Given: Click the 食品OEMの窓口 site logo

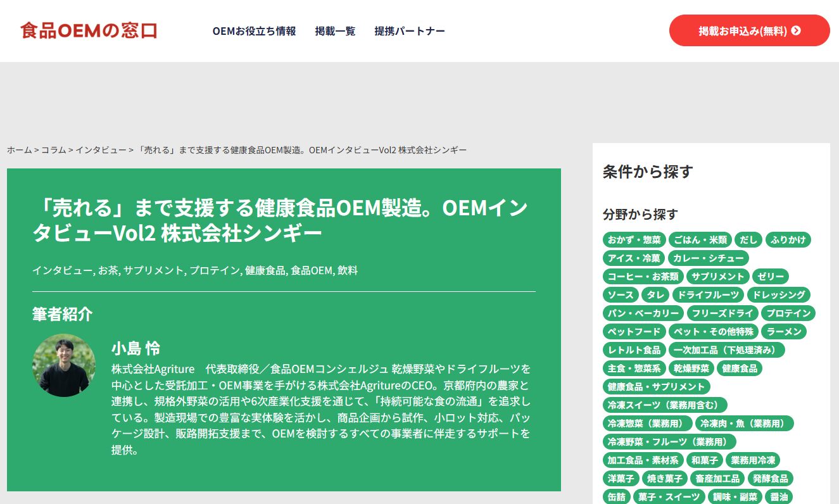Looking at the screenshot, I should click(x=89, y=30).
